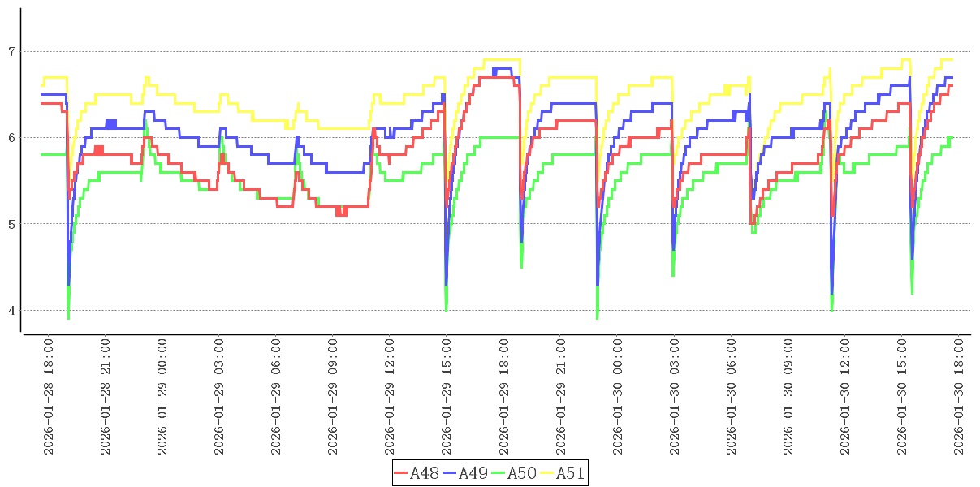Click the y-axis value 4 label
Image resolution: width=980 pixels, height=487 pixels.
pos(10,311)
